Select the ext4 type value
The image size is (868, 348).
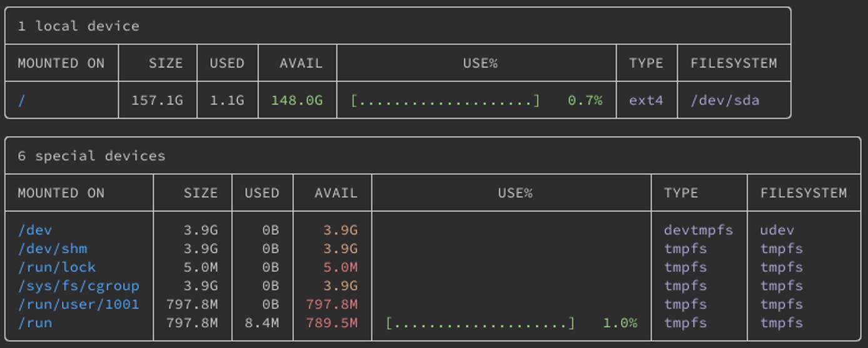pyautogui.click(x=646, y=101)
